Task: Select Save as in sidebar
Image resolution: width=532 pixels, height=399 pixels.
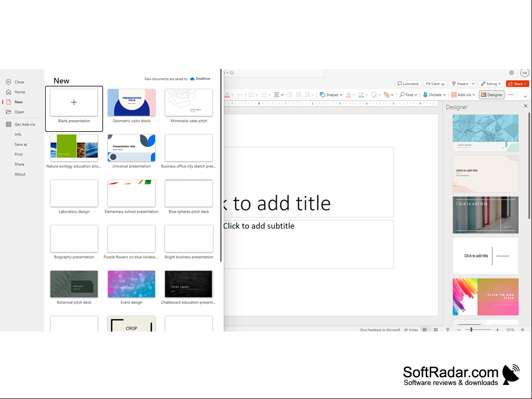Action: point(21,144)
